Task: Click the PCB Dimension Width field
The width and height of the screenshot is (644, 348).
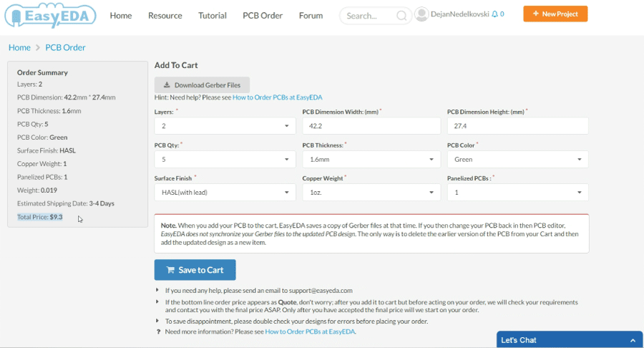Action: [371, 126]
